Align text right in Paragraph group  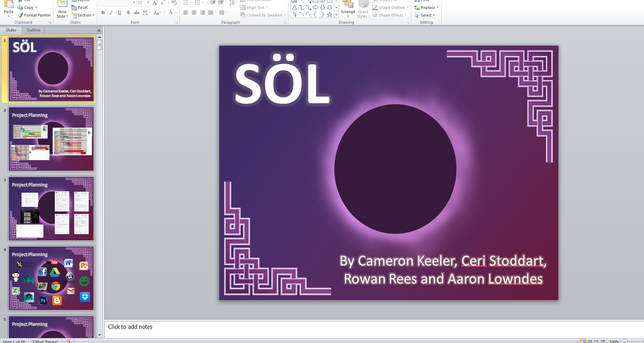[x=202, y=13]
